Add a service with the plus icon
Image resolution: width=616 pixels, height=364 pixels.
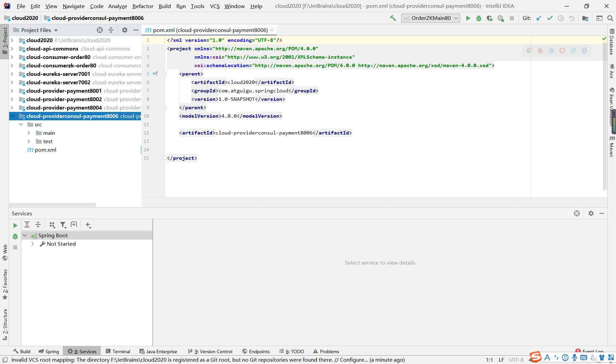pyautogui.click(x=88, y=225)
